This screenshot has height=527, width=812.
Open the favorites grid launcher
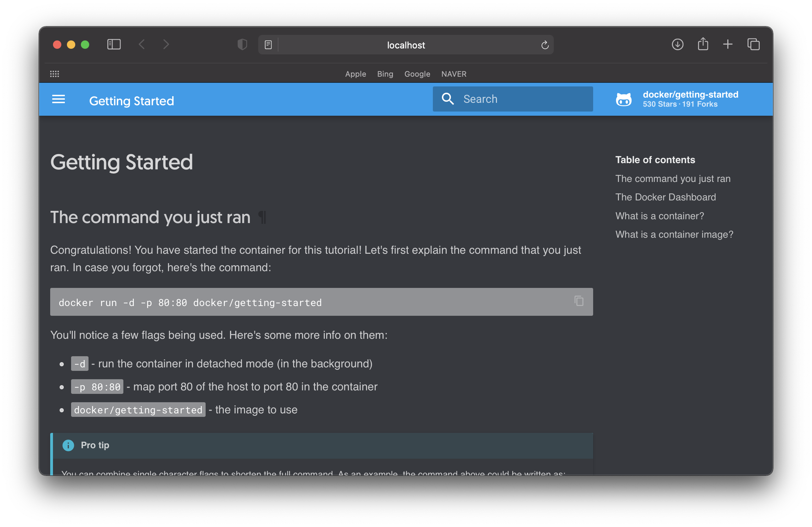(54, 74)
